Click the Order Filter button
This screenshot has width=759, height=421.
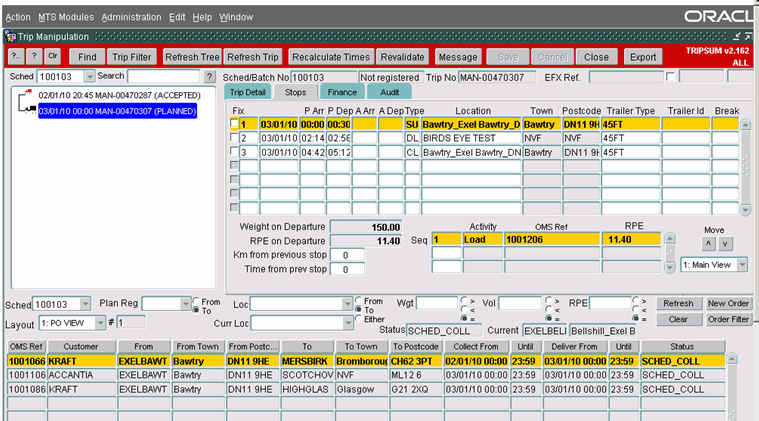[x=728, y=319]
